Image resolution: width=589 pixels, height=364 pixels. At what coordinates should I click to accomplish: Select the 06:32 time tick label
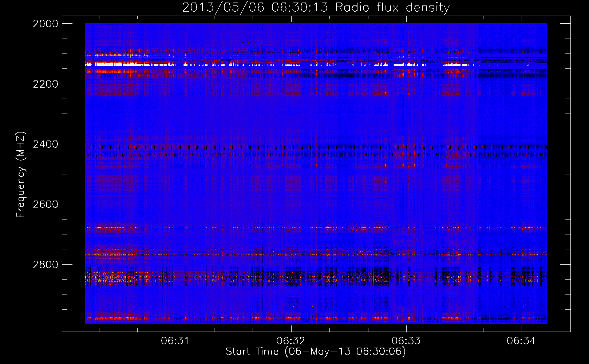pyautogui.click(x=290, y=341)
